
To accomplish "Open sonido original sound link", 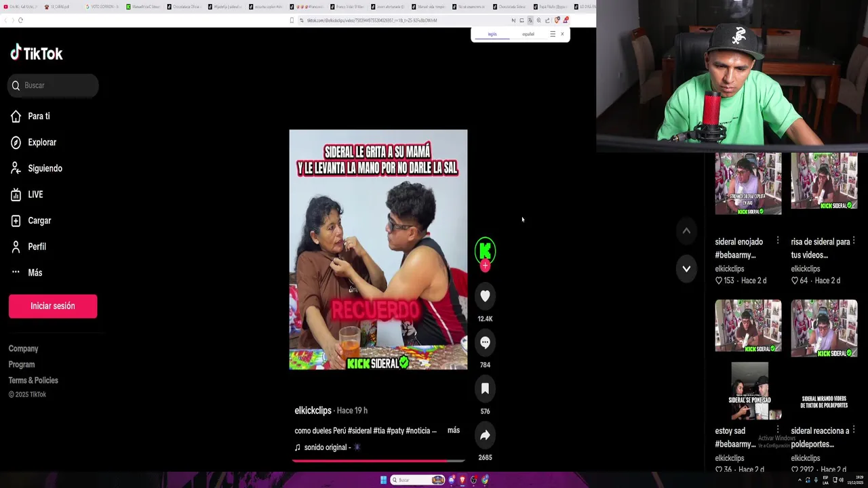I will tap(328, 447).
